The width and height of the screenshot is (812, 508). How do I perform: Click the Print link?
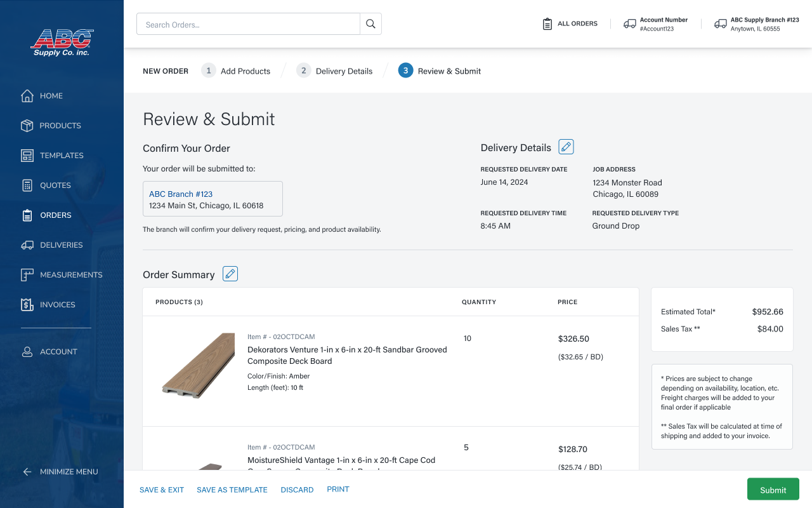point(338,489)
